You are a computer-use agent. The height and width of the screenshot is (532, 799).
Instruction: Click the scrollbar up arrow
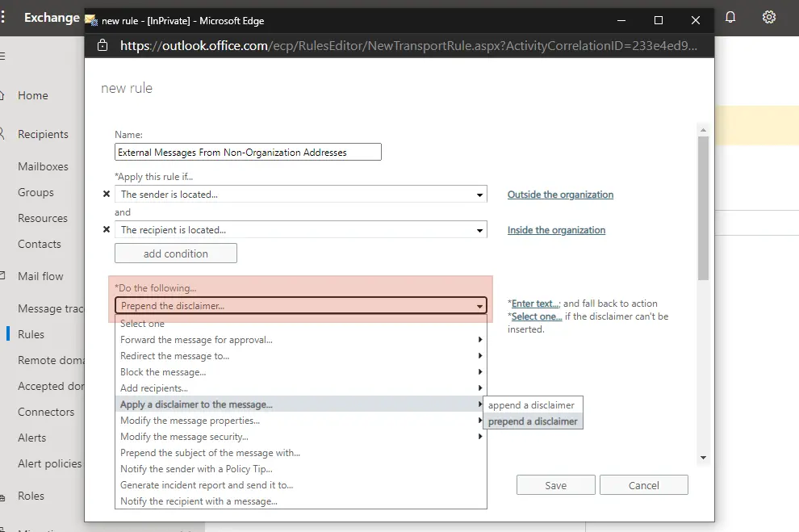[703, 130]
